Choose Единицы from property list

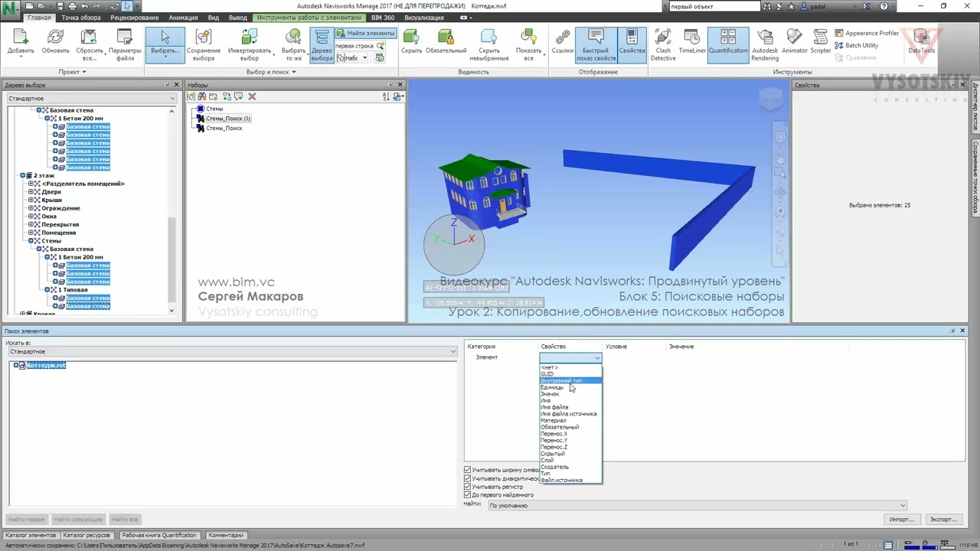[552, 387]
